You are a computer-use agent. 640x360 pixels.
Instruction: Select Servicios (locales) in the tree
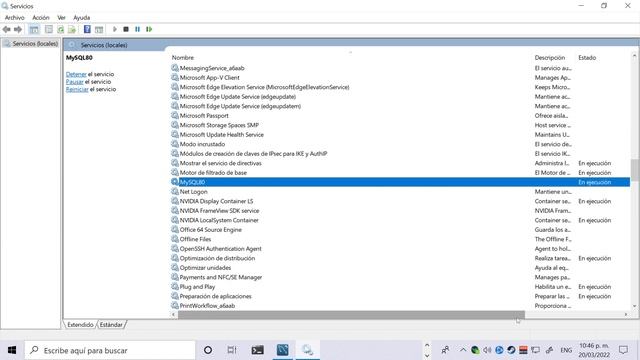point(35,44)
